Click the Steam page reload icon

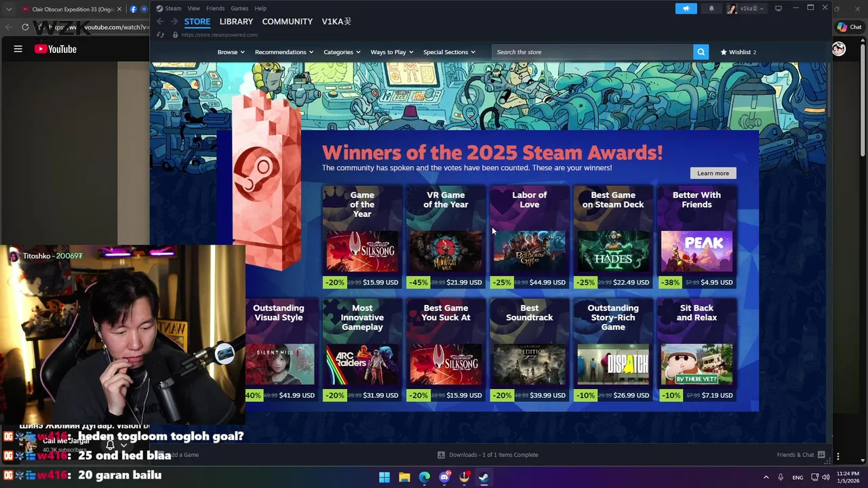click(x=160, y=35)
